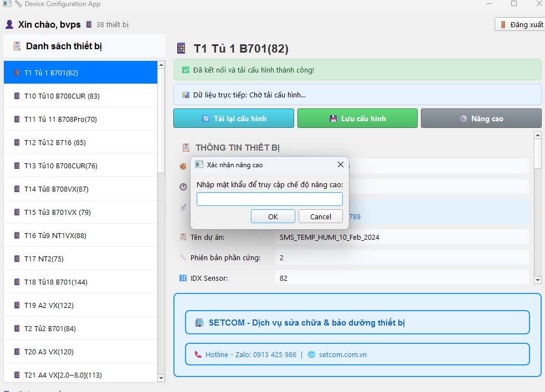This screenshot has height=392, width=545.
Task: Click device list scrollbar down arrow
Action: pos(161,378)
